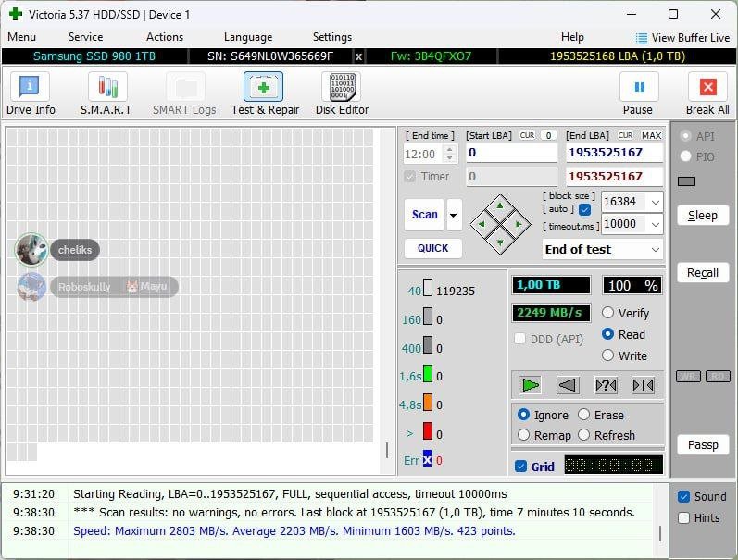Screen dimensions: 738x560
Task: Click the Start LBA input field
Action: click(x=510, y=153)
